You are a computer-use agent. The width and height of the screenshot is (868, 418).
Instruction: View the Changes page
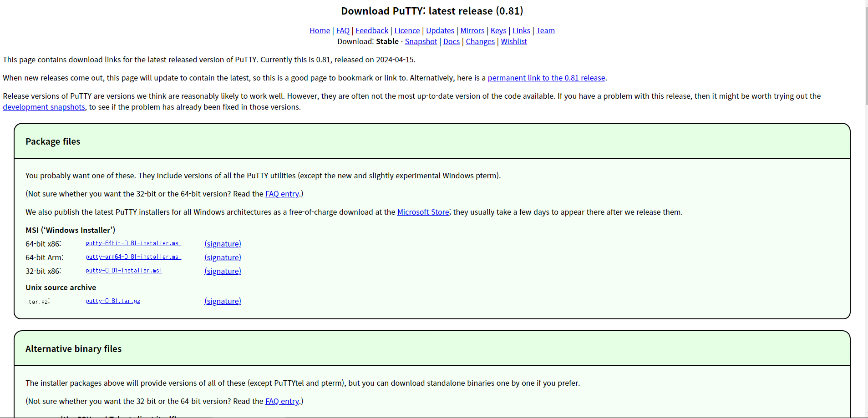pos(480,41)
